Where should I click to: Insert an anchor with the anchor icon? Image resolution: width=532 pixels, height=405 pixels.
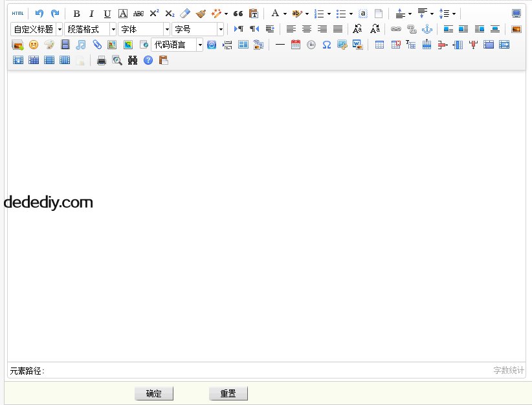click(427, 29)
